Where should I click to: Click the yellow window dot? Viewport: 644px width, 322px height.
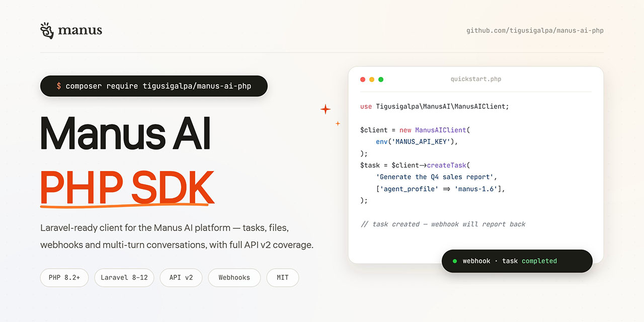(x=372, y=79)
